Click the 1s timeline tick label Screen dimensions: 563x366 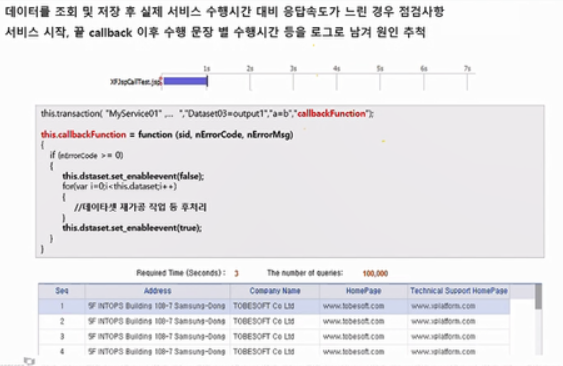pos(207,68)
